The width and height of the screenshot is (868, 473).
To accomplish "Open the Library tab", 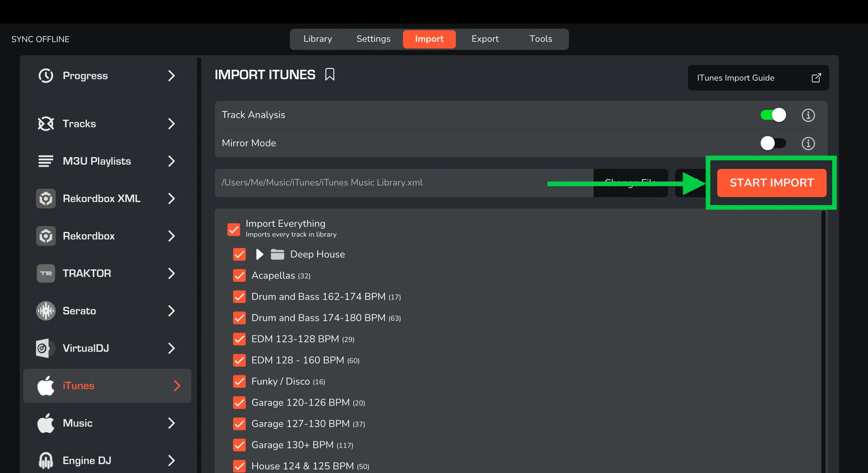I will pyautogui.click(x=317, y=39).
